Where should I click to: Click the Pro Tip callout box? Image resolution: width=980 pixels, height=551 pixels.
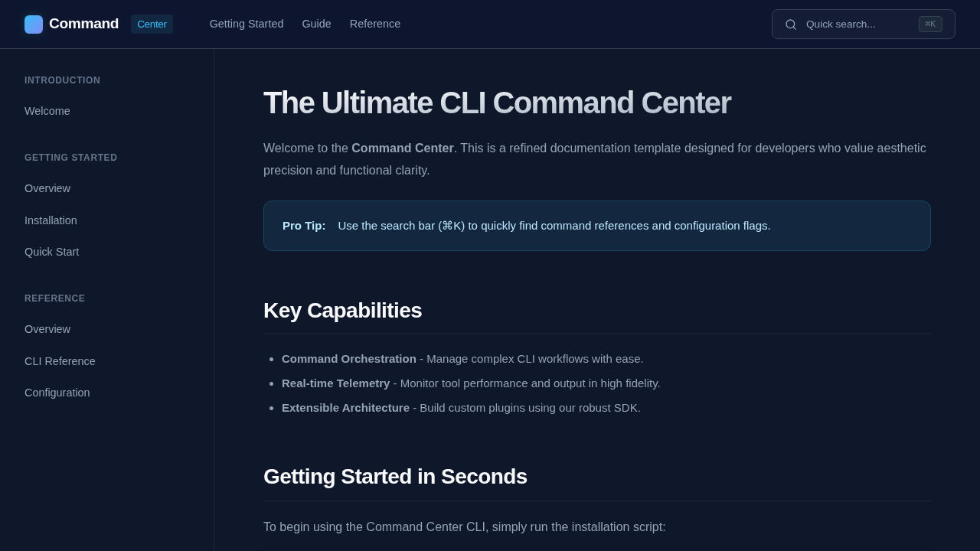[x=596, y=226]
